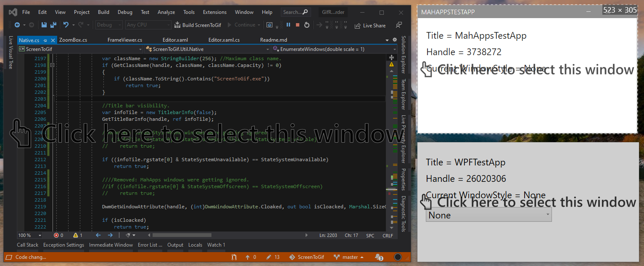Open the Any CPU platform dropdown

pos(148,25)
